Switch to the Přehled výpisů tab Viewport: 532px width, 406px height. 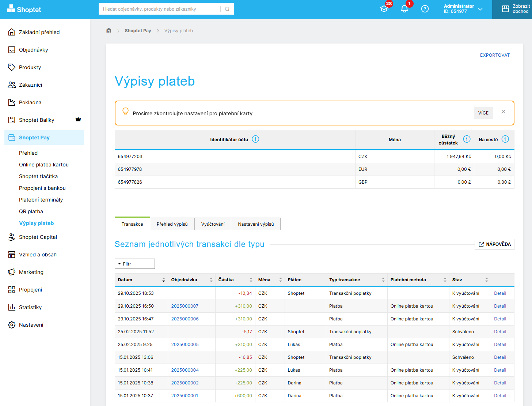pos(172,224)
